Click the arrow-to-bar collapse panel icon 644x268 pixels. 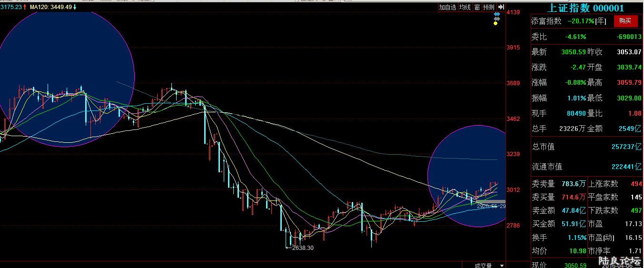click(501, 8)
